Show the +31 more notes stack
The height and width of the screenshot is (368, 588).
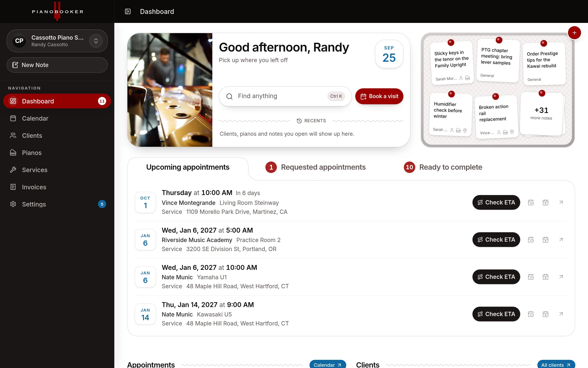tap(541, 114)
